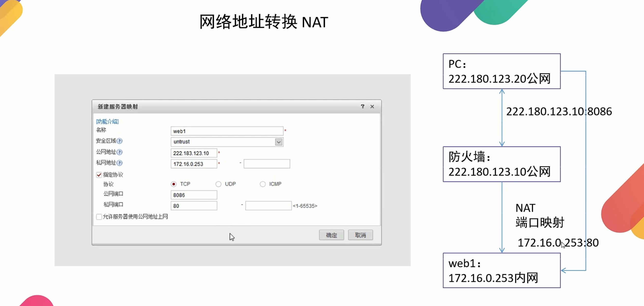644x306 pixels.
Task: Click the 确定 button
Action: [331, 235]
